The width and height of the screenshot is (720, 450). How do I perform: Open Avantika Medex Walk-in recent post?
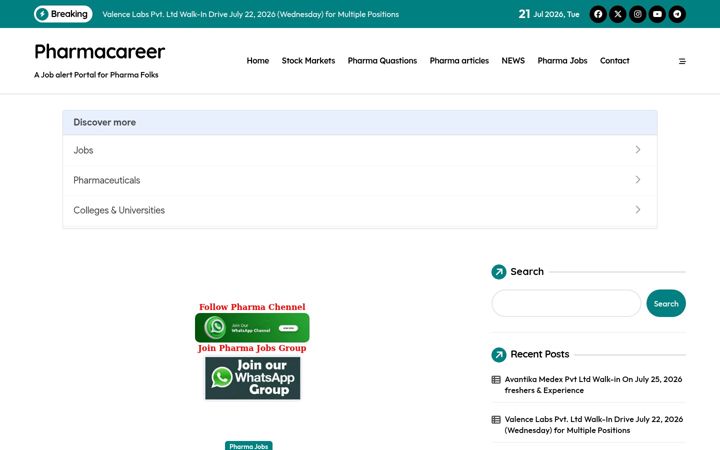point(593,385)
